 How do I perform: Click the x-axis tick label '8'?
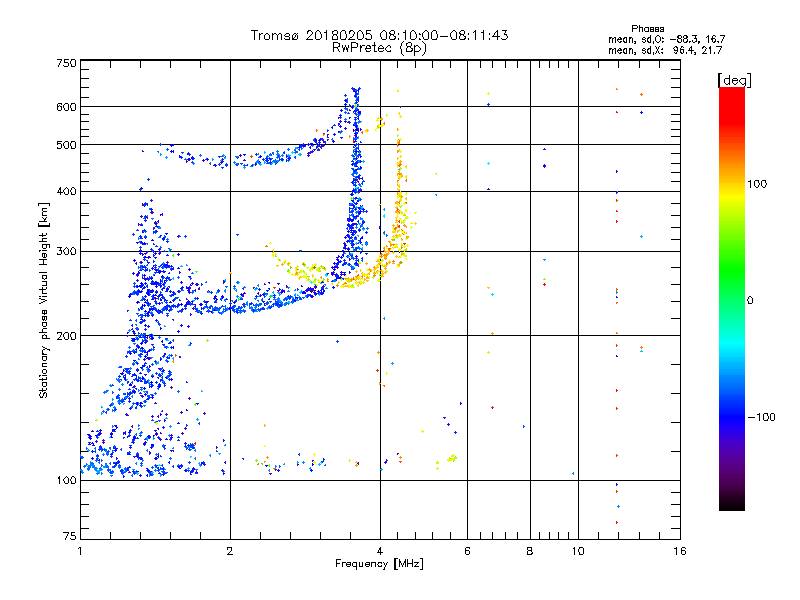pos(530,551)
